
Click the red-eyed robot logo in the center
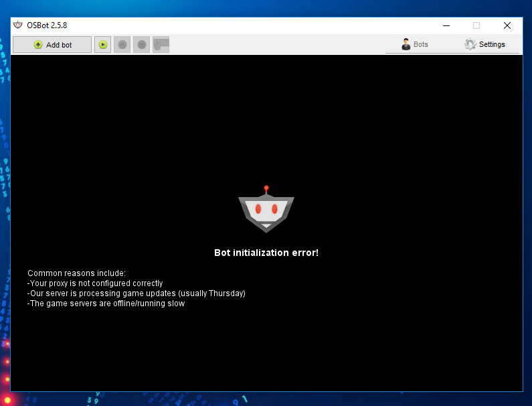[266, 211]
